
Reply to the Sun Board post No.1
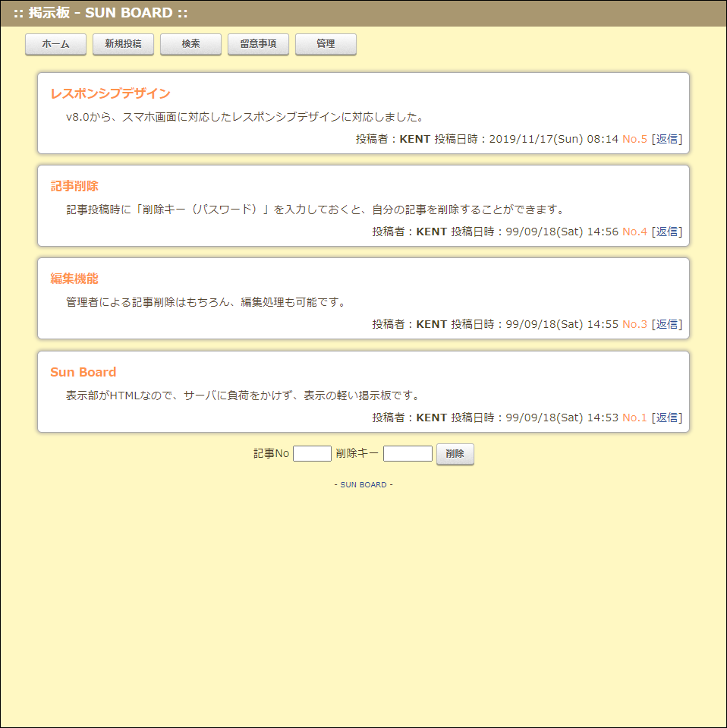coord(668,418)
